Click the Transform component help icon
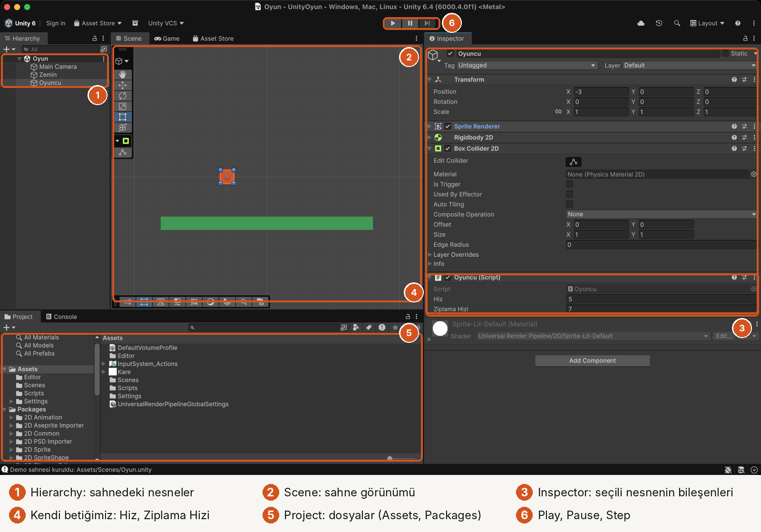The height and width of the screenshot is (532, 761). tap(734, 80)
